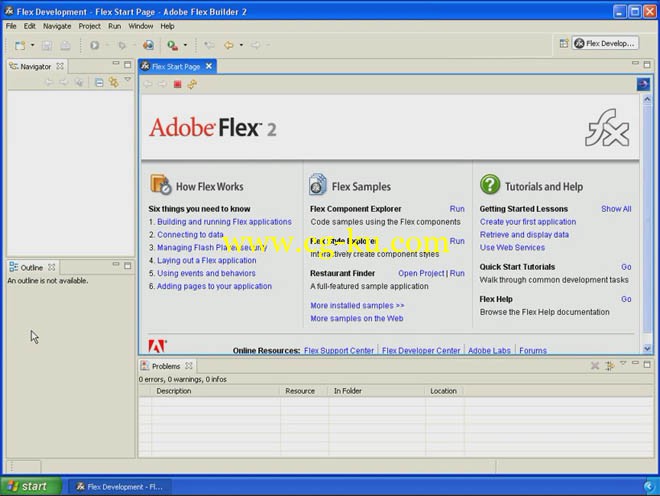Open the Navigate menu
Screen dimensions: 660x496
[x=57, y=26]
